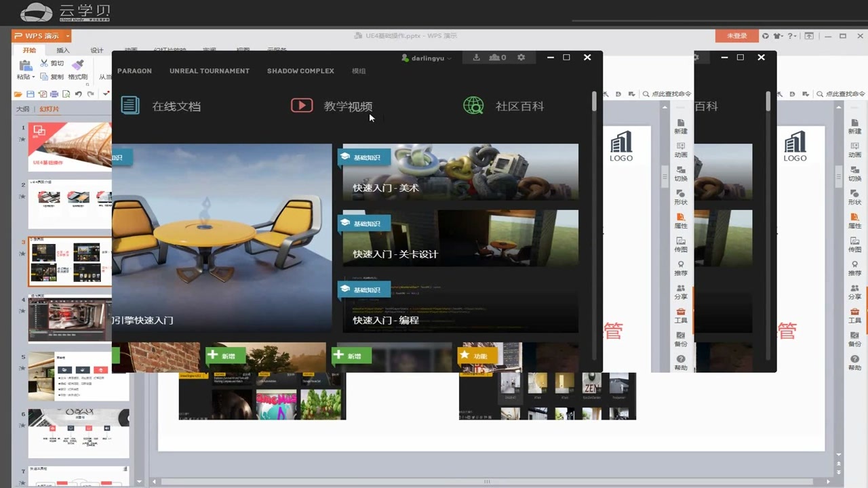Click the undo arrow icon
This screenshot has width=868, height=488.
(79, 94)
